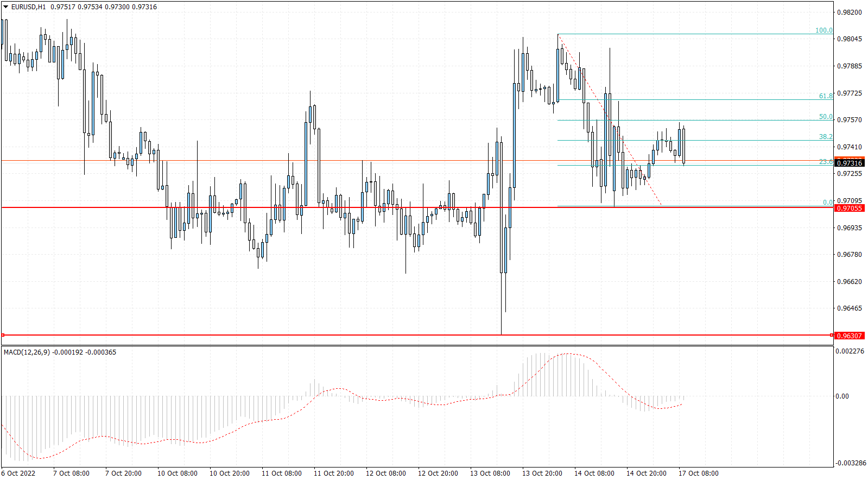Viewport: 868px width, 480px height.
Task: Click the 0.98200 price scale label
Action: point(850,12)
